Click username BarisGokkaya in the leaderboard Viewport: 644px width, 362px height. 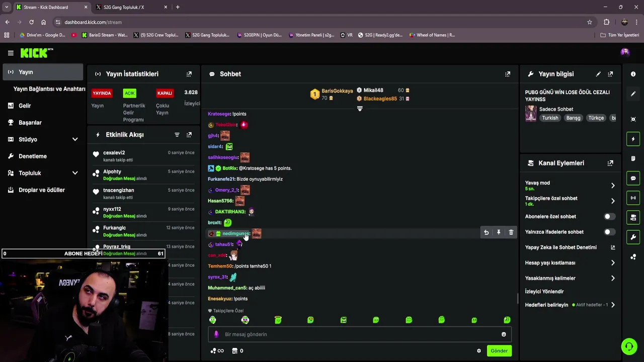tap(337, 91)
